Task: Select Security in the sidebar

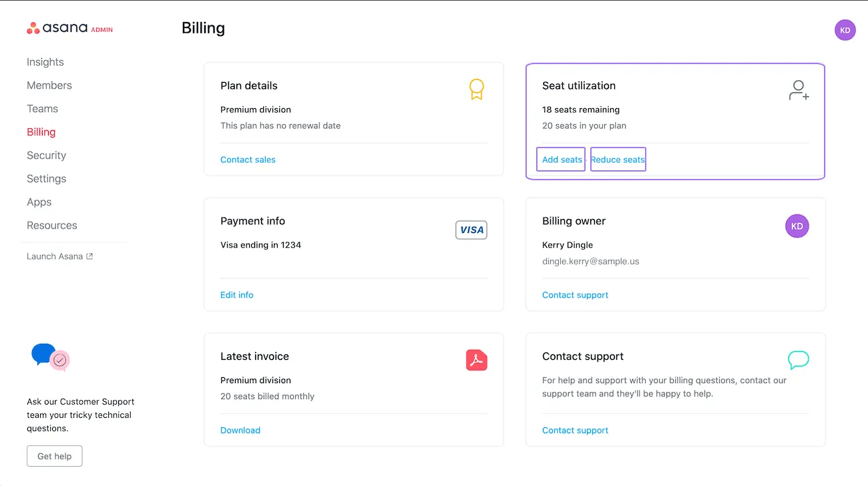Action: pyautogui.click(x=46, y=156)
